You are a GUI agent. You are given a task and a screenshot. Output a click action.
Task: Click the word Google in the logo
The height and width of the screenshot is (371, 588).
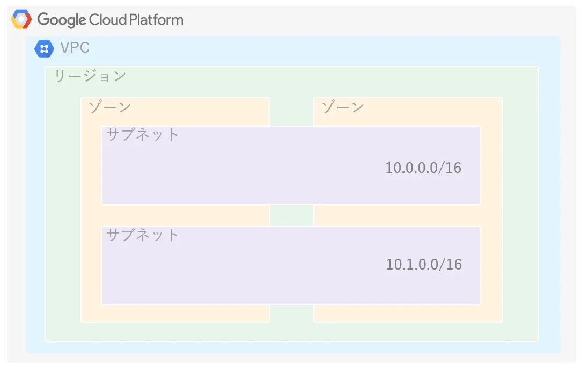(x=62, y=20)
